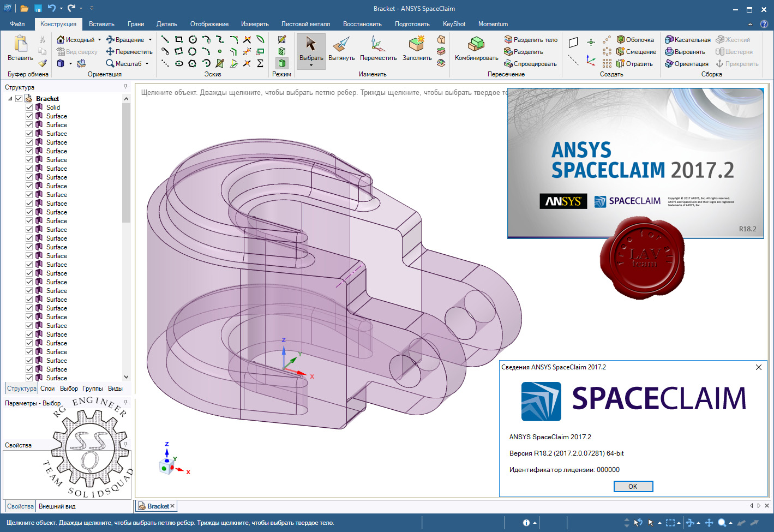Open the Файл menu

17,24
